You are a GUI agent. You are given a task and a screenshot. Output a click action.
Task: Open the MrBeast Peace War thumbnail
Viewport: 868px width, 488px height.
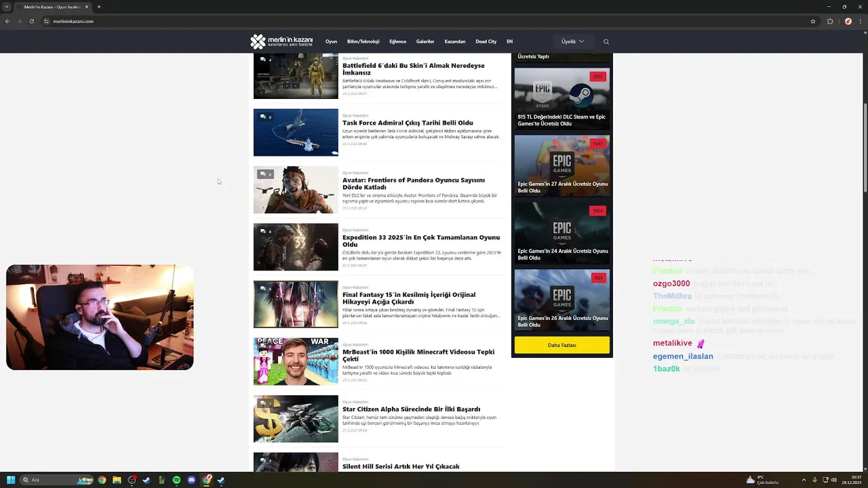296,361
